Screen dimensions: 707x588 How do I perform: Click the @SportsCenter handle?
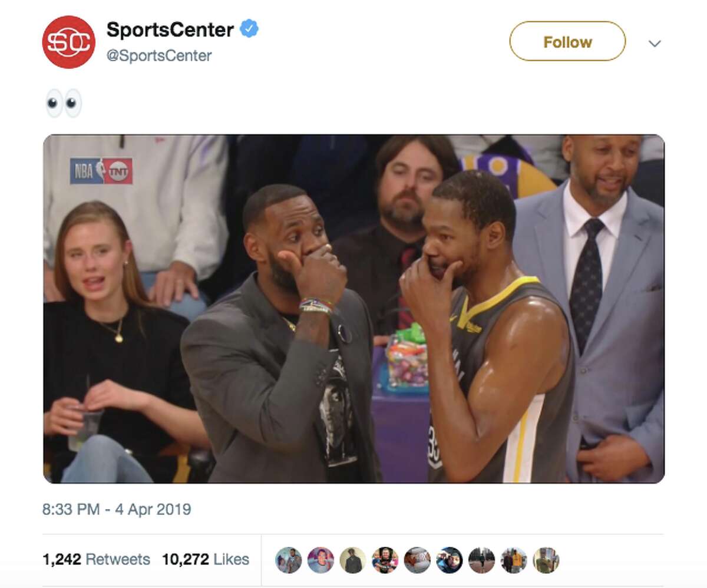[159, 56]
